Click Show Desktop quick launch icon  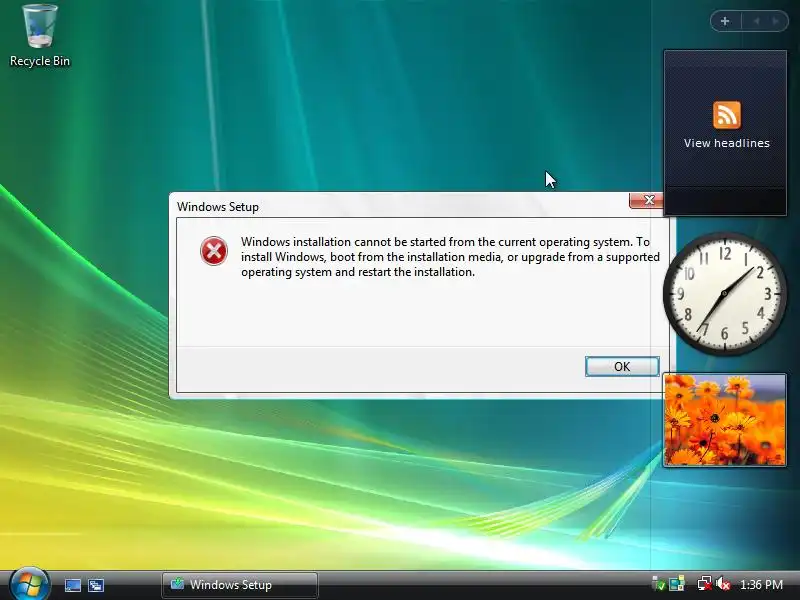[72, 585]
